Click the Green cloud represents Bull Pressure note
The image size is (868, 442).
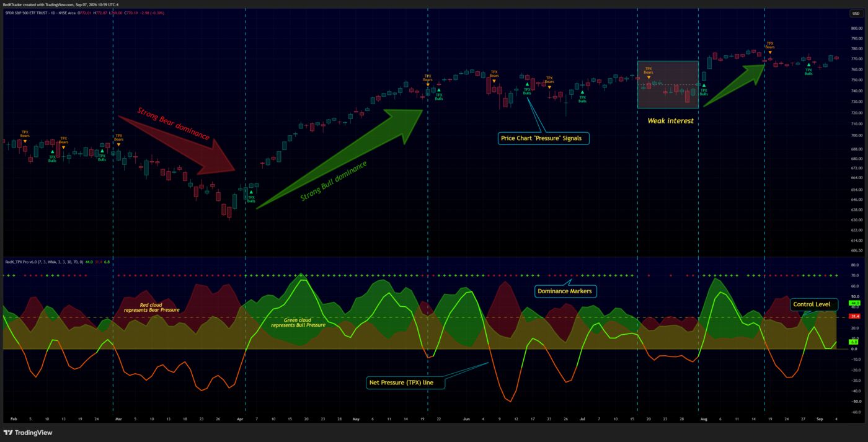tap(298, 322)
